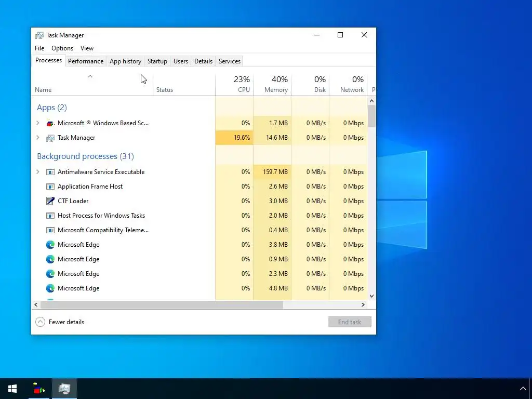Expand the Microsoft Windows Based Script Host row
This screenshot has width=532, height=399.
click(x=37, y=123)
